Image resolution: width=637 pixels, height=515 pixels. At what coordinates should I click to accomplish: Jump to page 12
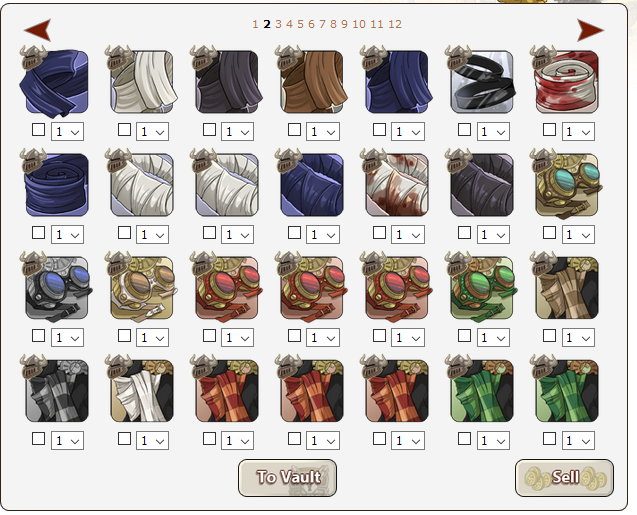click(x=395, y=24)
